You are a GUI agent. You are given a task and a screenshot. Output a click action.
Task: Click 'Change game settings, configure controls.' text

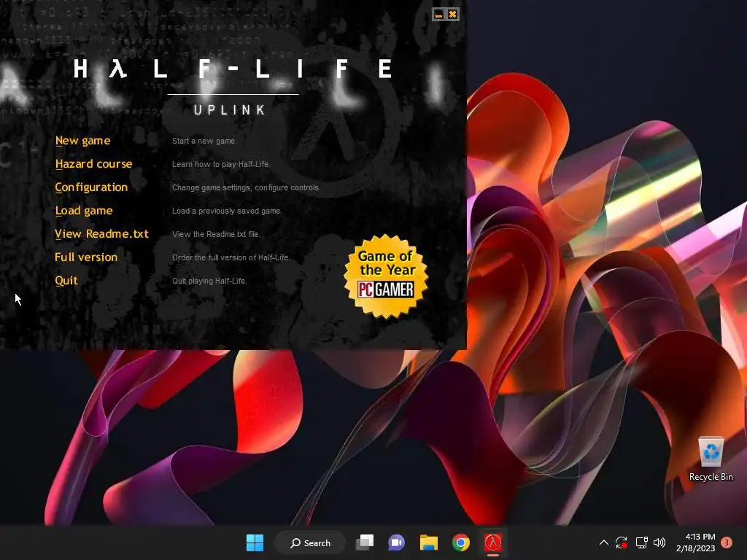click(x=247, y=187)
